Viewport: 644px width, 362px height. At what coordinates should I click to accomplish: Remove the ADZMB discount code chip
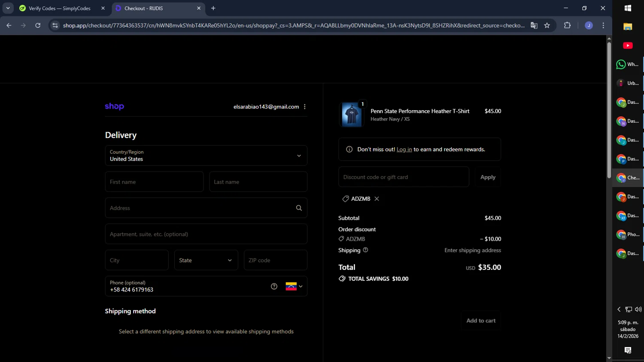pyautogui.click(x=377, y=199)
